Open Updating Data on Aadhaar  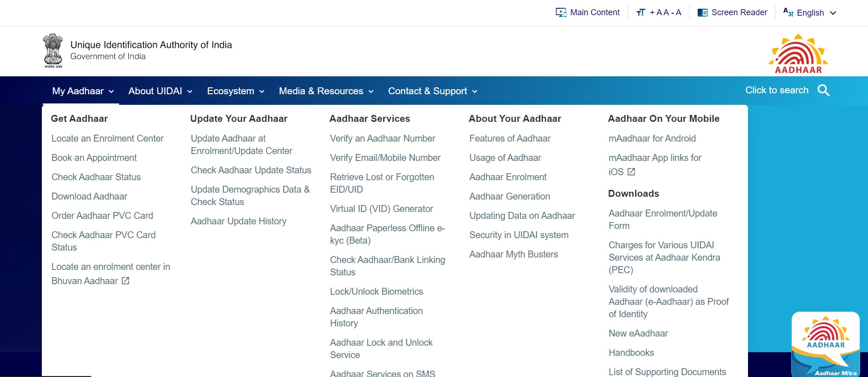coord(522,216)
